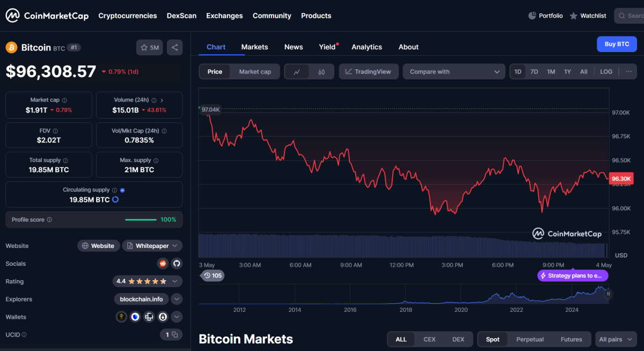Click the share icon beside Bitcoin

pyautogui.click(x=174, y=47)
